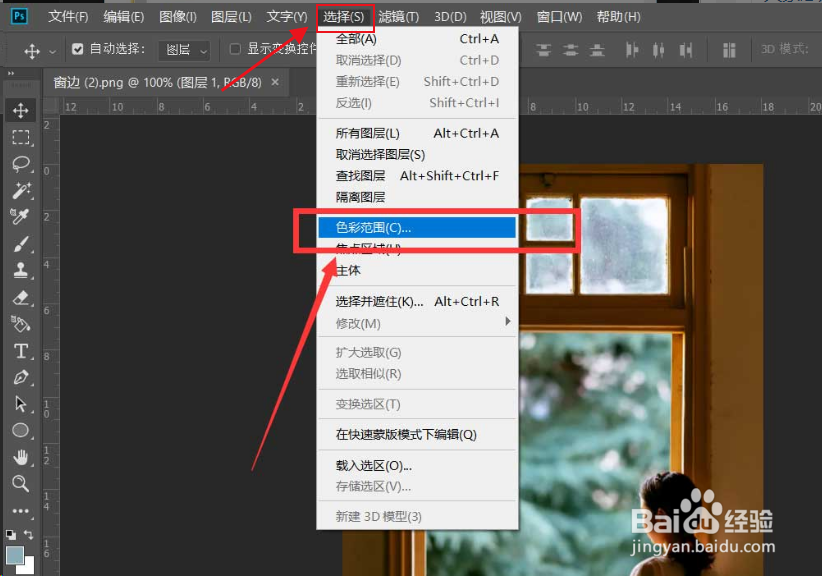The image size is (822, 576).
Task: Open the 帮助(H) menu
Action: click(619, 17)
